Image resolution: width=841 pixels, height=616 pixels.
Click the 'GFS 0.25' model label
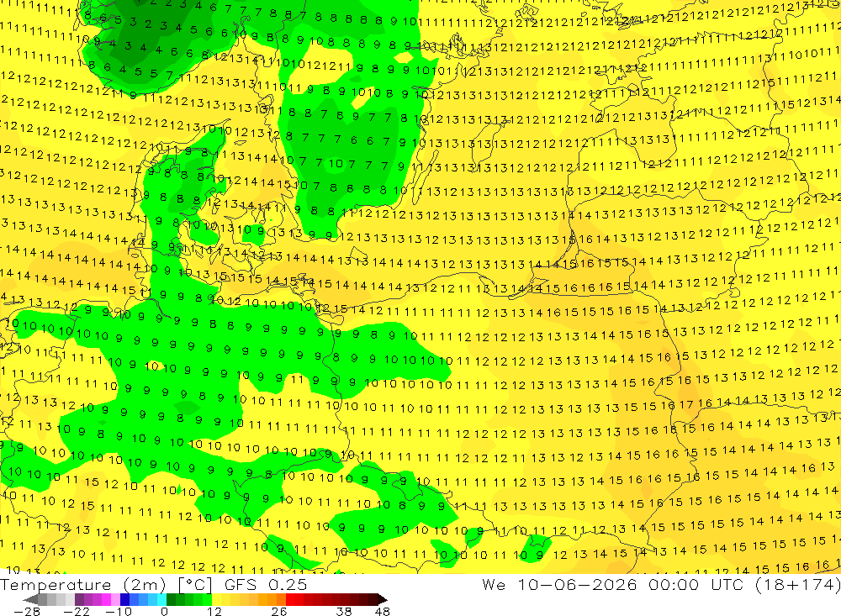tap(266, 584)
